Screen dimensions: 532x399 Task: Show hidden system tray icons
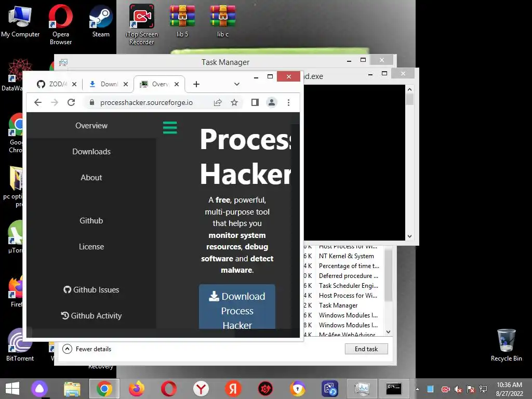click(417, 389)
